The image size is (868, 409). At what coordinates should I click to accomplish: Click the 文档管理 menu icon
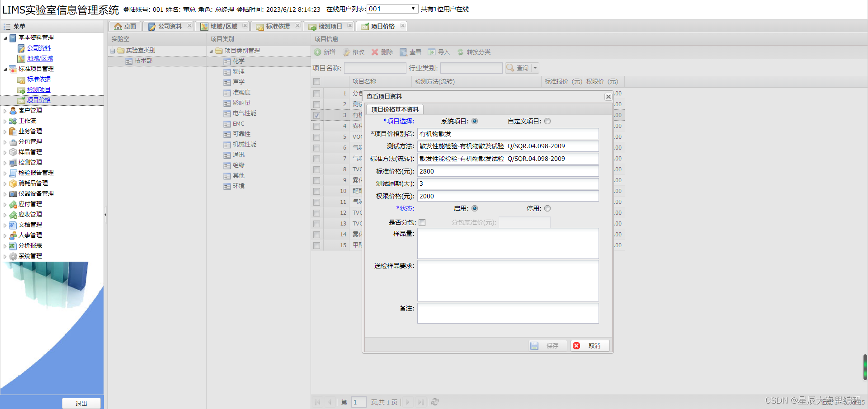13,225
